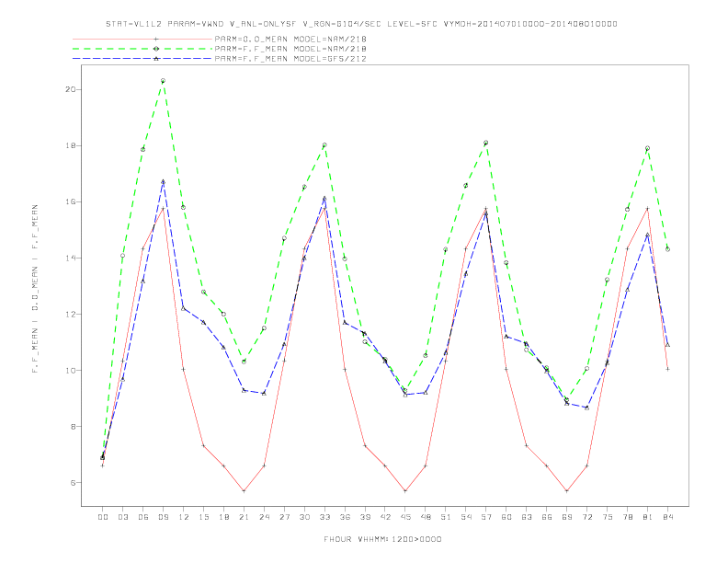Click y-axis tick label 14
The width and height of the screenshot is (728, 563).
point(70,258)
